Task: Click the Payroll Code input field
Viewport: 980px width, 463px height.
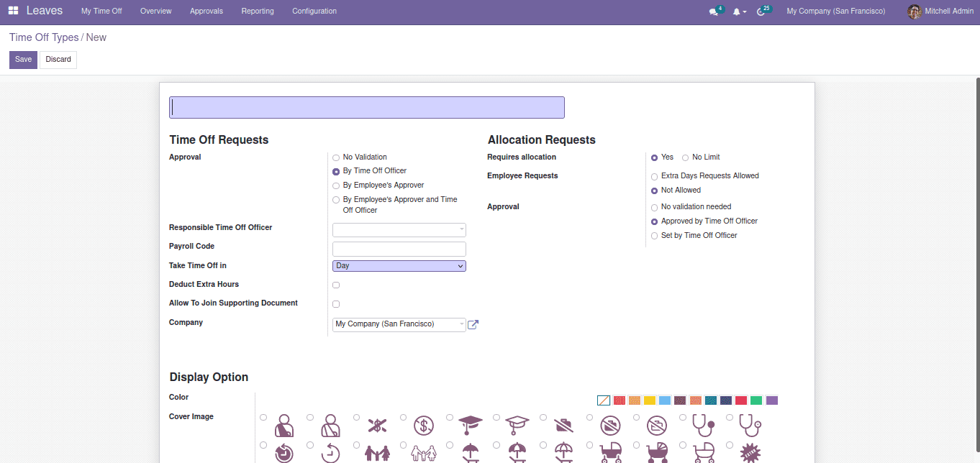Action: tap(399, 249)
